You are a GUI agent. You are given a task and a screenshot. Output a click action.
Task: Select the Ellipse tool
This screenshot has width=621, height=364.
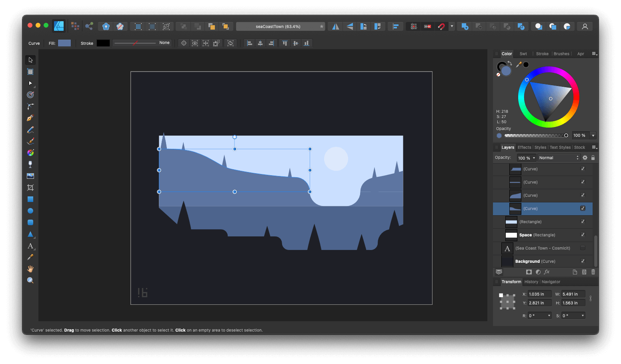[x=30, y=210]
